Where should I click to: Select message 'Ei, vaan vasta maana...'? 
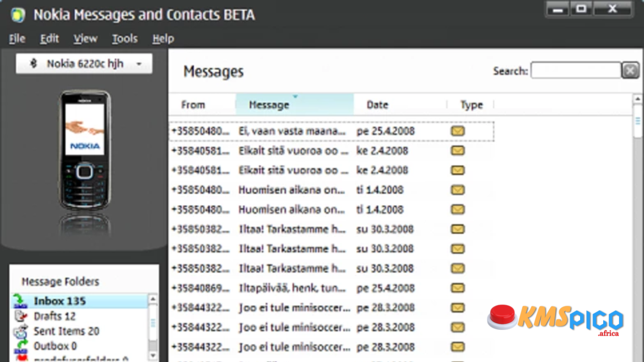[x=331, y=131]
